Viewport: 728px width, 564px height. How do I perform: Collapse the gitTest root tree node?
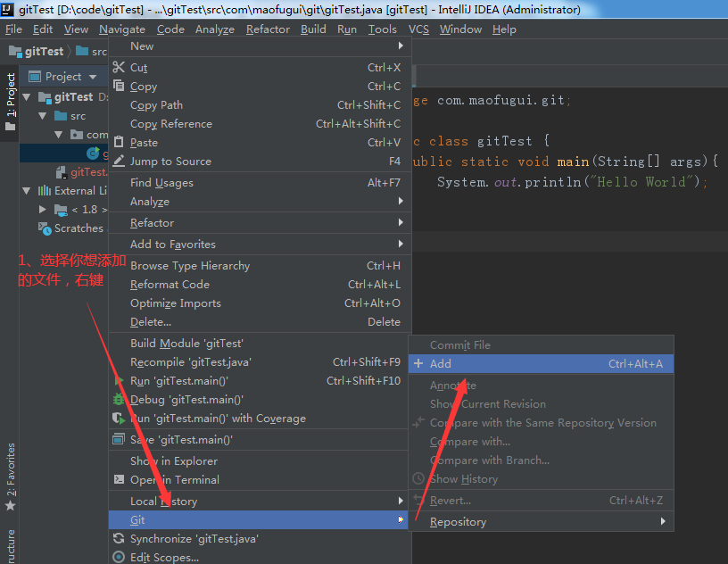pyautogui.click(x=27, y=97)
